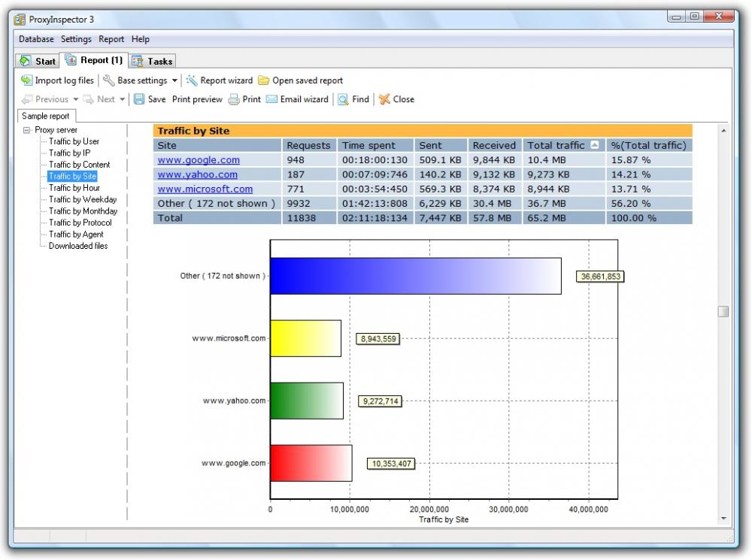
Task: Click the Close report icon
Action: (384, 99)
